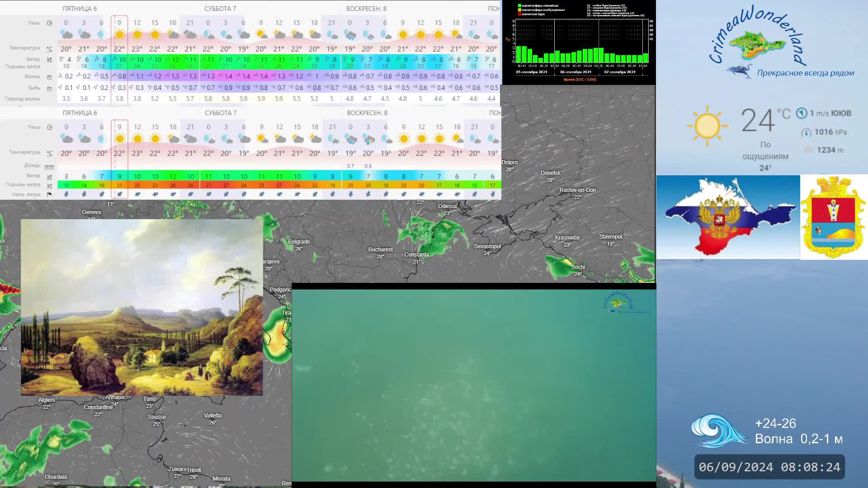868x488 pixels.
Task: Click the large sun icon beside 24°C
Action: [x=707, y=126]
